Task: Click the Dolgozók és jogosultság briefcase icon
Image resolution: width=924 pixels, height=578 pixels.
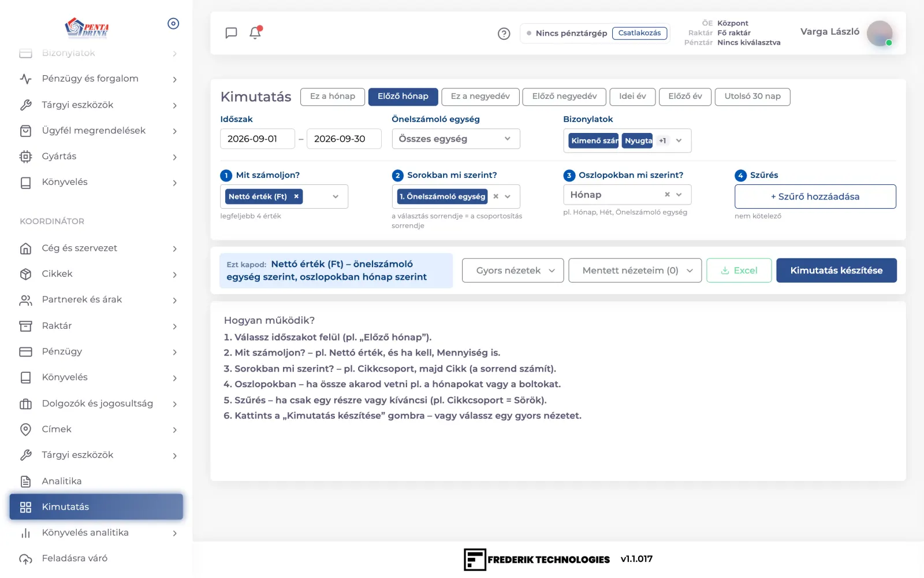Action: point(25,403)
